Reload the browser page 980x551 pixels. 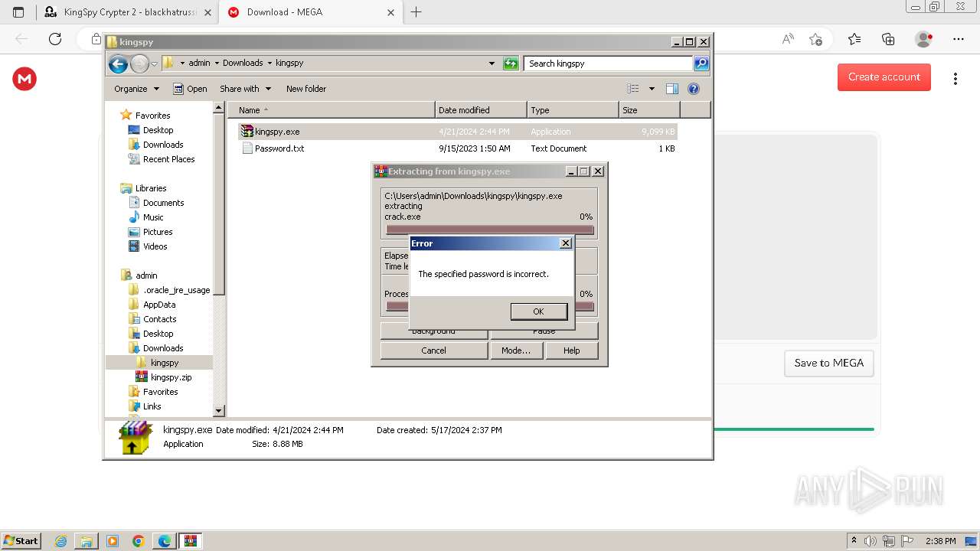55,39
